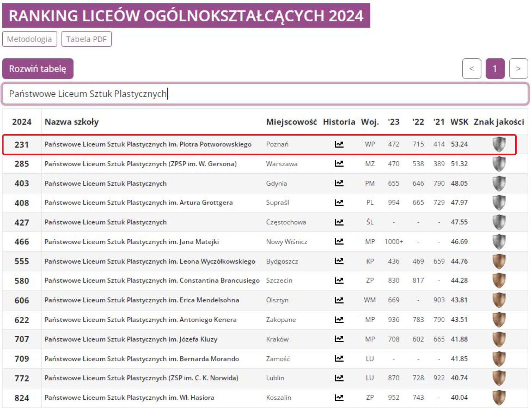Sort by WSK column header

[459, 122]
